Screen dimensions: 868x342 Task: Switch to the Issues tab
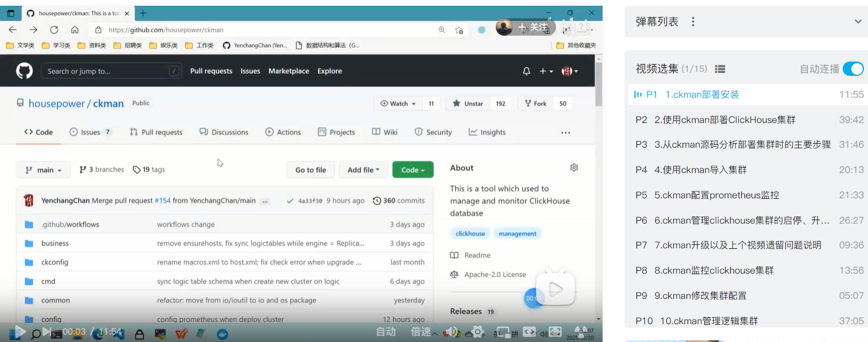(90, 132)
